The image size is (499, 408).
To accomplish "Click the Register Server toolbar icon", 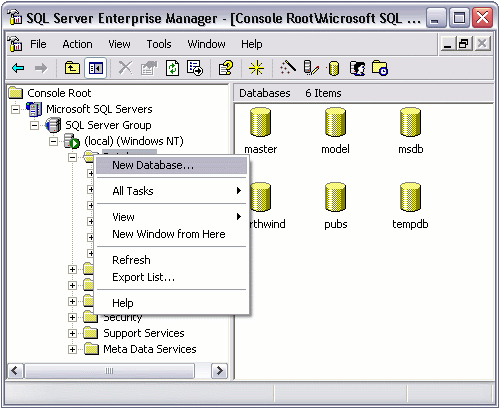I will point(311,68).
